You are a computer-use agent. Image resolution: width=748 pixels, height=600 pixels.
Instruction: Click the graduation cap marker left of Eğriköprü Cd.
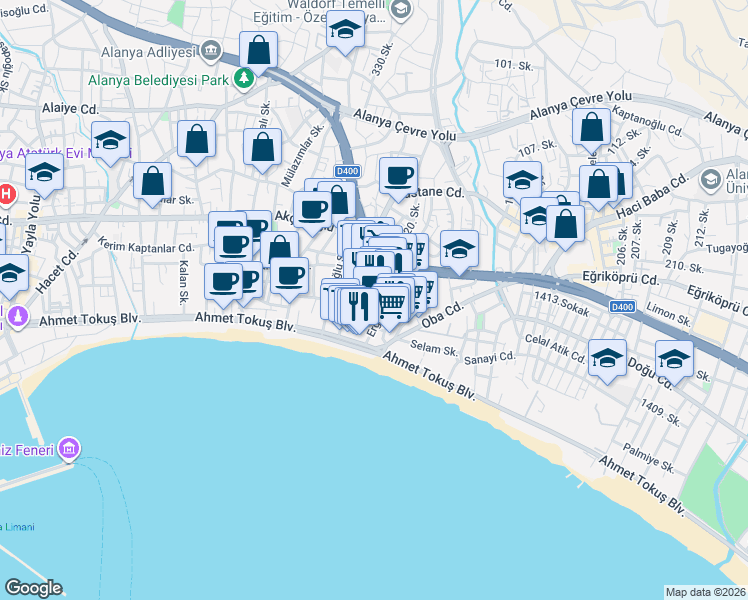click(x=459, y=249)
